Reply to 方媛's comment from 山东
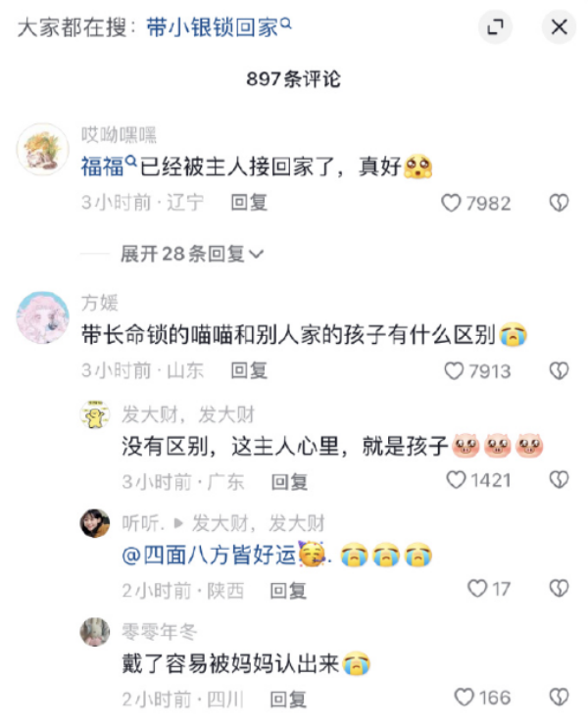The height and width of the screenshot is (725, 588). tap(249, 370)
